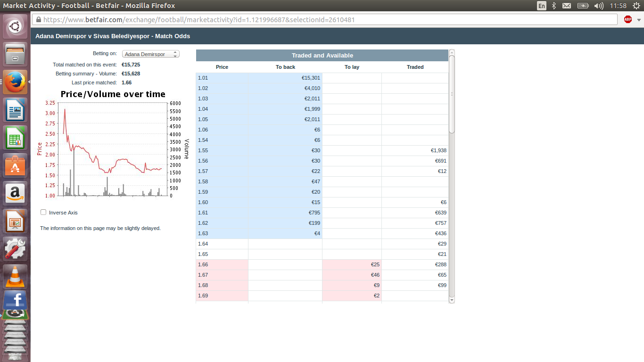Launch VLC media player cone icon
The height and width of the screenshot is (362, 644).
[16, 276]
